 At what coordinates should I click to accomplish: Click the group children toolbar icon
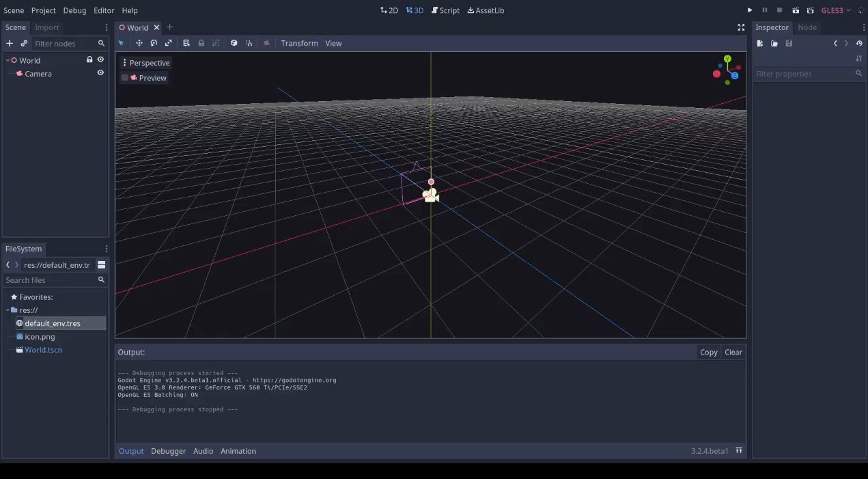[x=216, y=43]
